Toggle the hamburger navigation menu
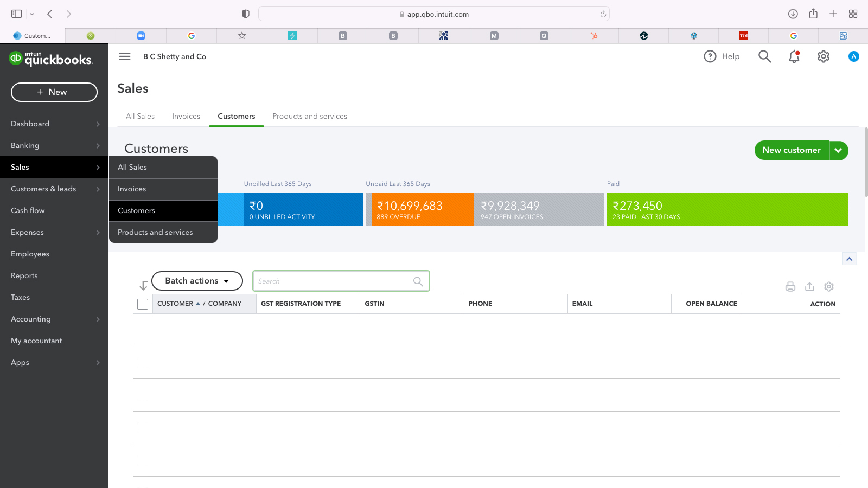This screenshot has width=868, height=488. coord(125,56)
